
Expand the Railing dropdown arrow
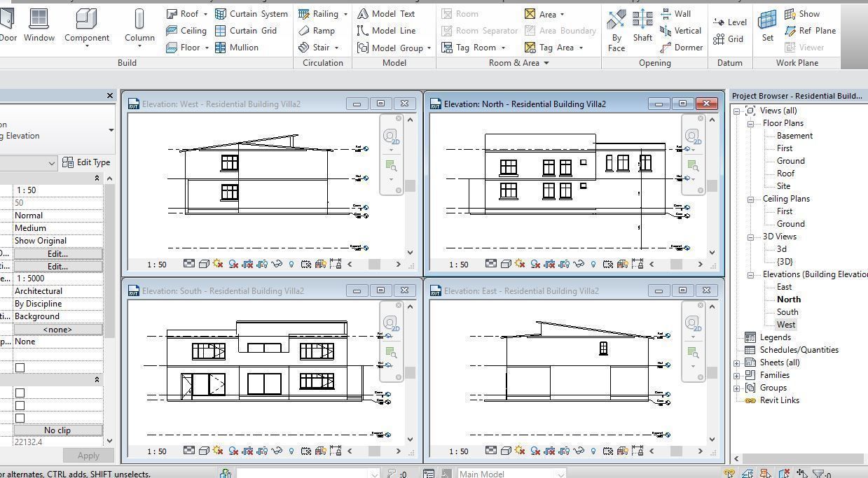(x=345, y=14)
